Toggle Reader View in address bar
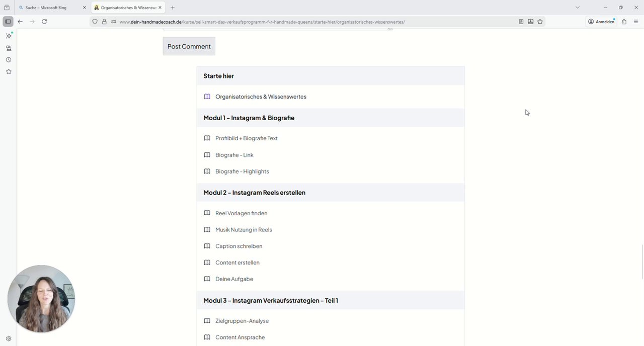The width and height of the screenshot is (644, 346). tap(521, 22)
